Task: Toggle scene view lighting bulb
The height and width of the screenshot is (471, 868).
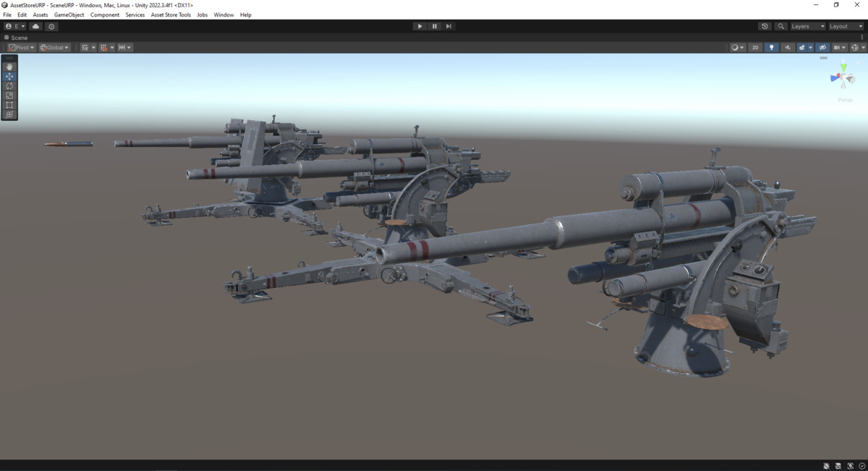Action: pyautogui.click(x=772, y=47)
